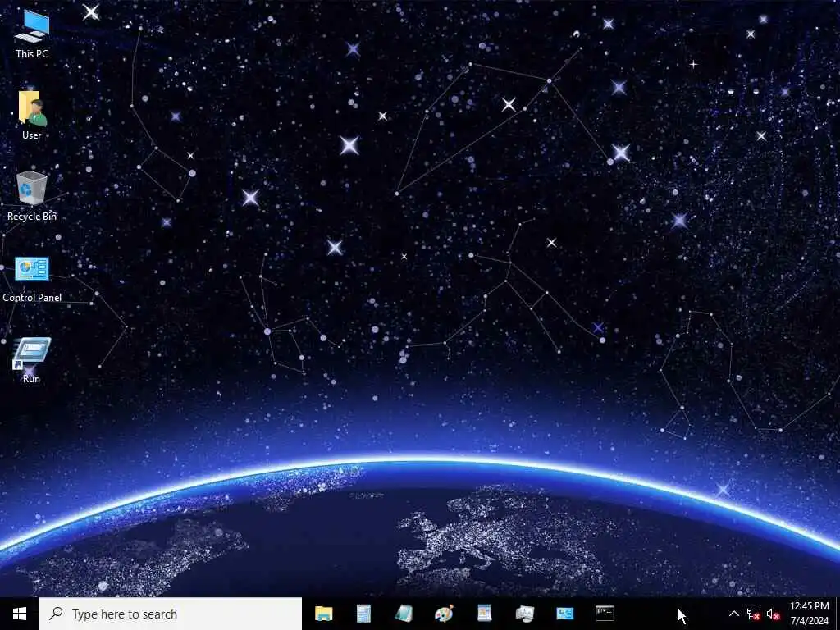Launch Command Prompt from the taskbar
Screen dimensions: 840x630
(605, 614)
